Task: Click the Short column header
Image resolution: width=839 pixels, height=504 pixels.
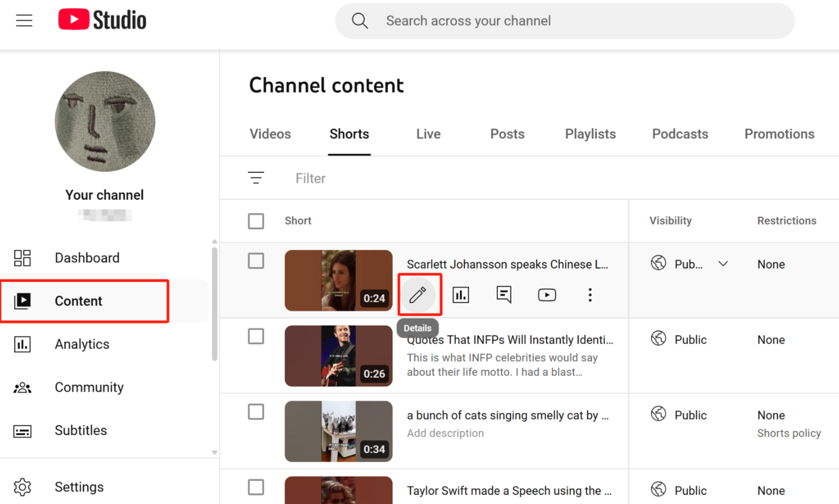Action: (298, 221)
